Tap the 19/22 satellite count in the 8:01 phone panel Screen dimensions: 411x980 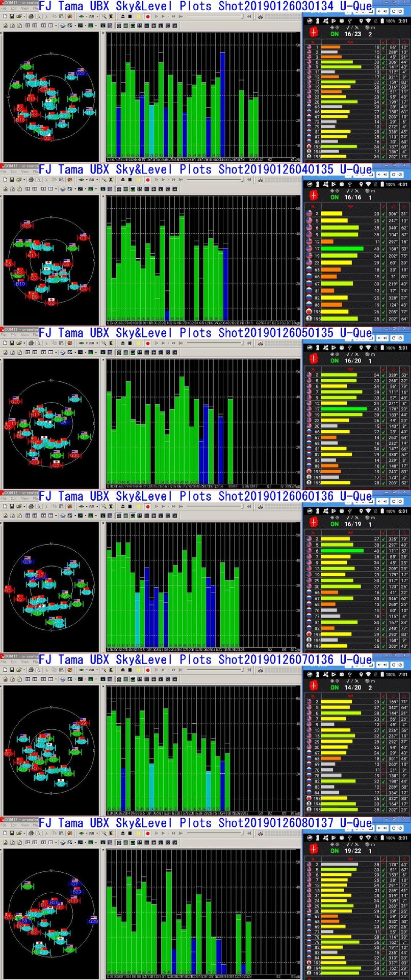tap(353, 851)
